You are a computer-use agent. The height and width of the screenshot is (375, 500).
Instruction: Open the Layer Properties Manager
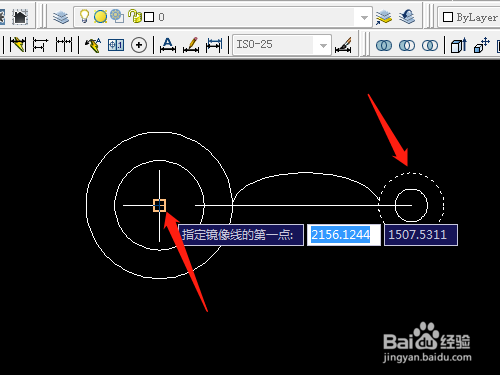pyautogui.click(x=61, y=17)
